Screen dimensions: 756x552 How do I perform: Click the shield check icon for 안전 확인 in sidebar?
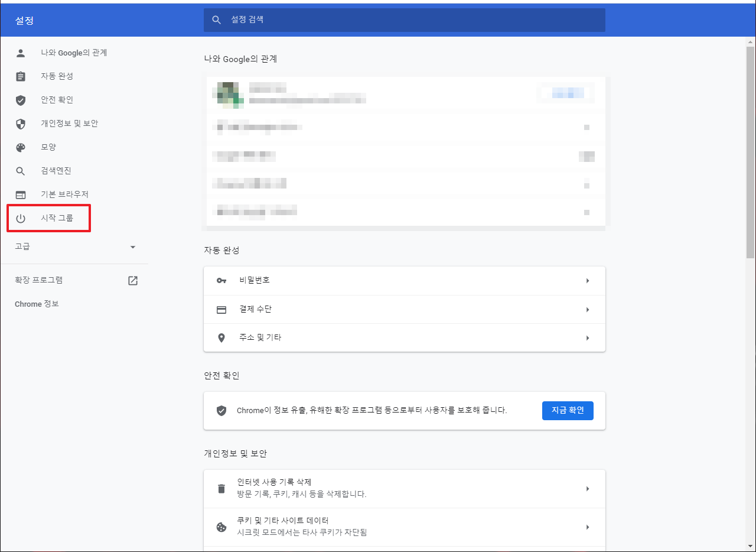[x=21, y=100]
